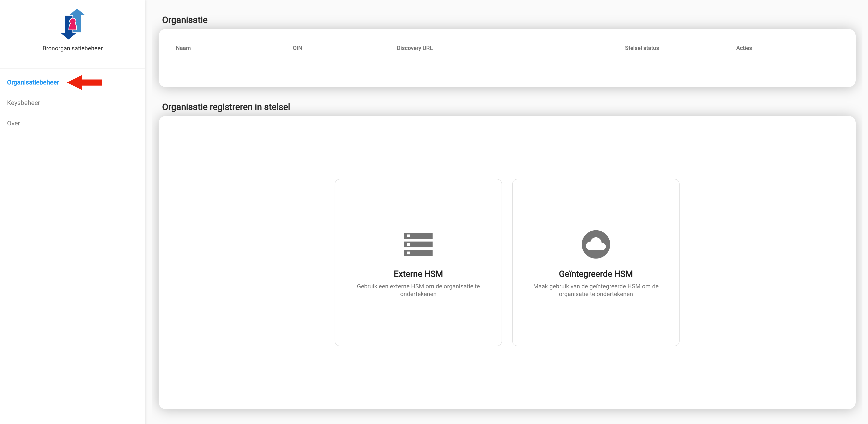Viewport: 868px width, 424px height.
Task: Go to the Over page
Action: point(13,123)
